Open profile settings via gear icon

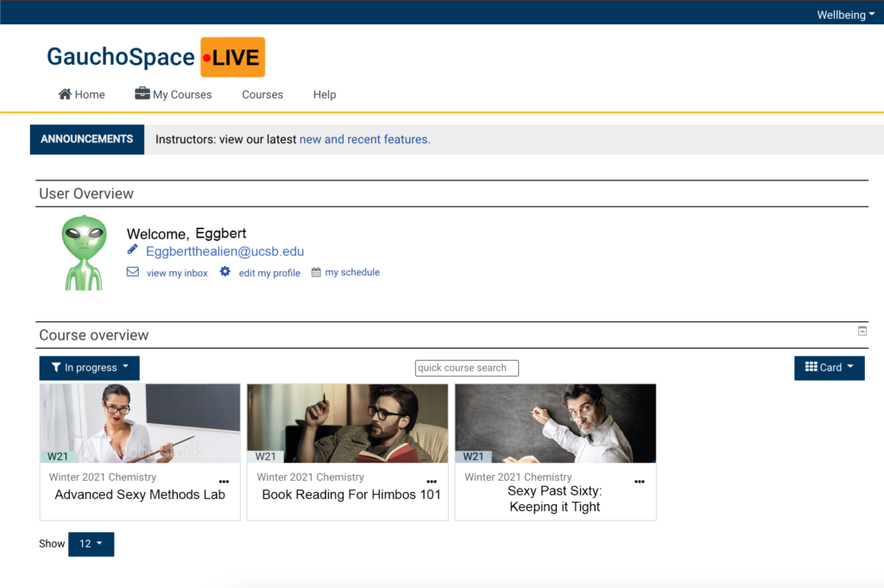coord(224,272)
